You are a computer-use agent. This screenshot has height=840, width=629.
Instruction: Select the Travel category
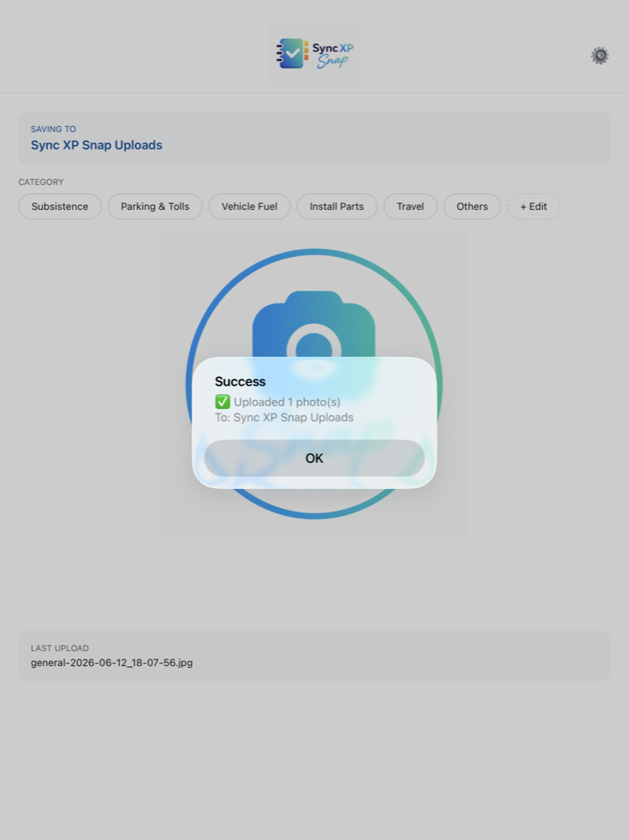[411, 207]
